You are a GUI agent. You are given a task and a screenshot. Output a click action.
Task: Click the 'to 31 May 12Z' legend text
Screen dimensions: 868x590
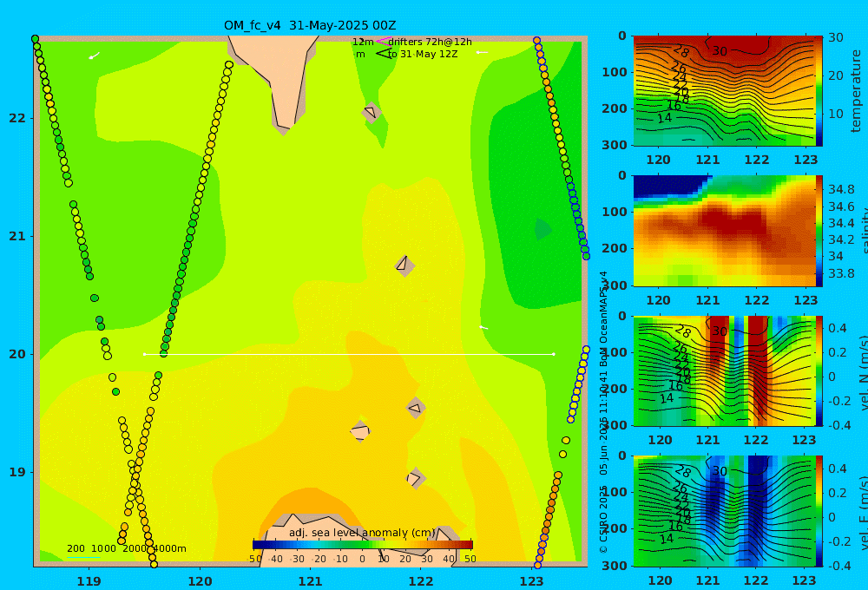click(423, 54)
